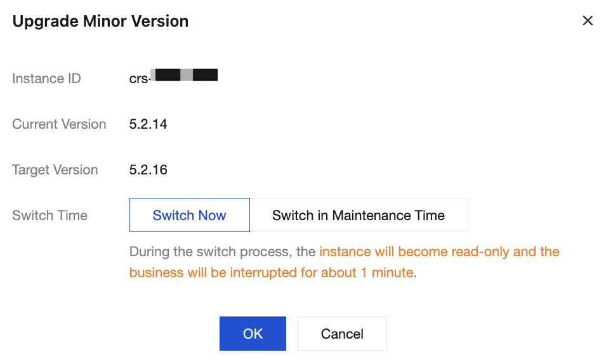Click the crs- instance ID prefix
Screen dimensions: 613x364
pyautogui.click(x=139, y=79)
